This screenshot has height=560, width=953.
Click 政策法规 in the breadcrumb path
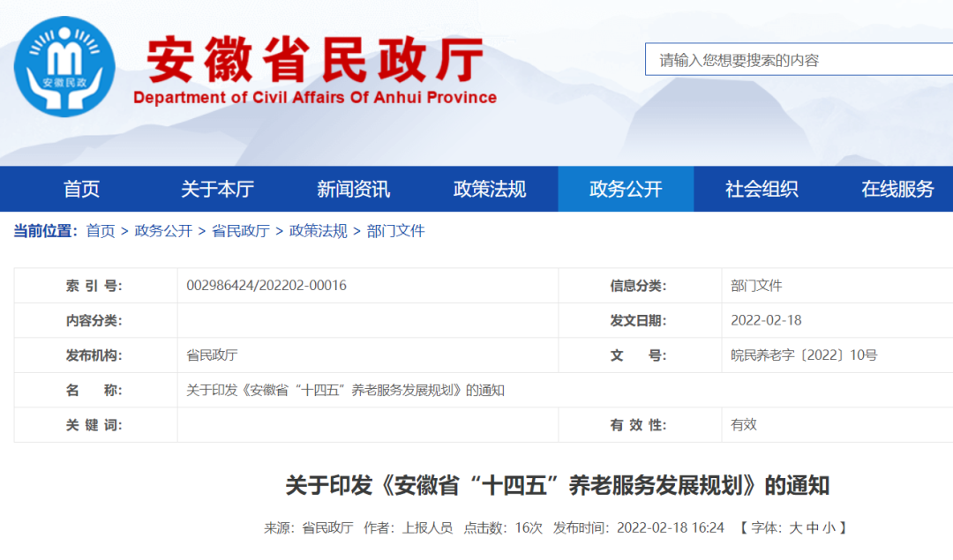318,231
